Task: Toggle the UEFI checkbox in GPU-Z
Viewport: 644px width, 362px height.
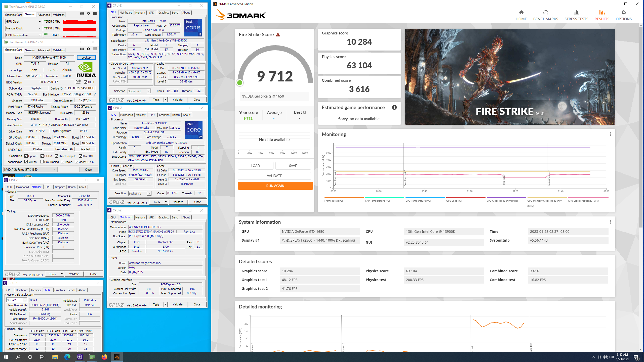Action: tap(86, 82)
